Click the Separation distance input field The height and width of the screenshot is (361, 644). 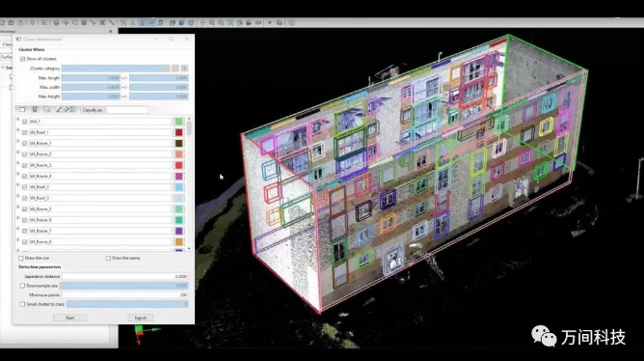(x=125, y=276)
